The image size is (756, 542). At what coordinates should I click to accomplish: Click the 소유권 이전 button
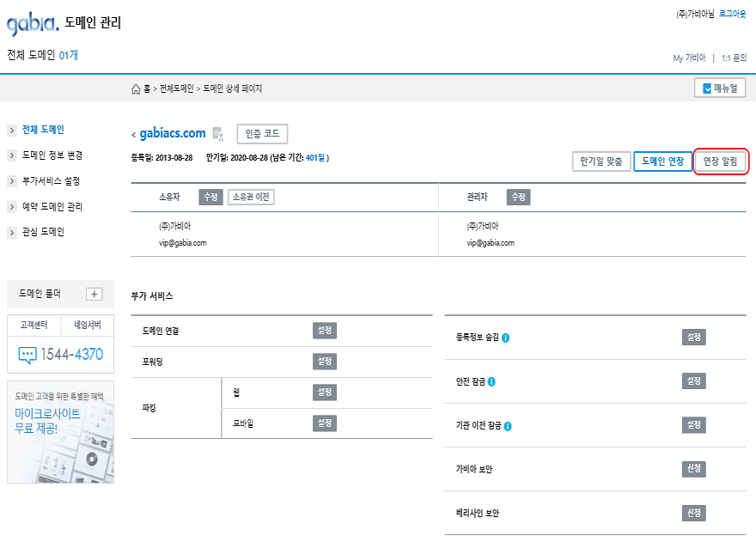point(251,197)
